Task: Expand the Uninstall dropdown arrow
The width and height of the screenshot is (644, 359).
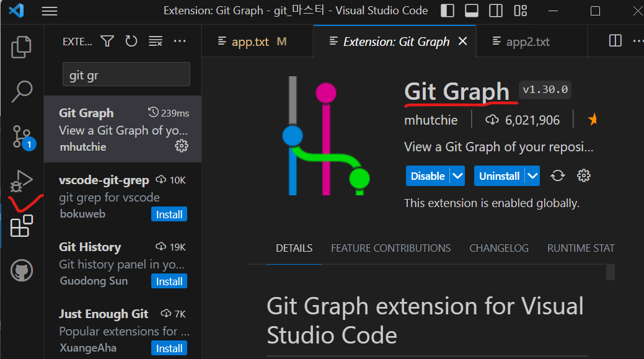Action: click(532, 176)
